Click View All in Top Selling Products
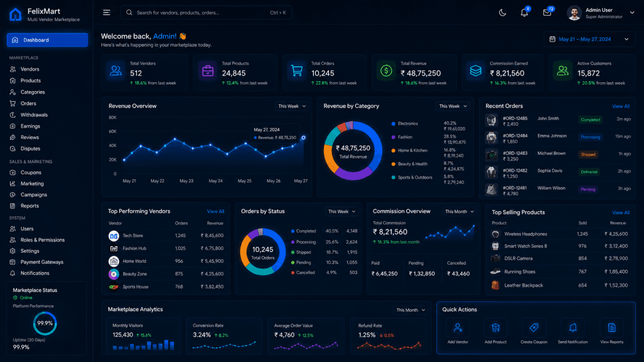This screenshot has height=362, width=644. (621, 212)
